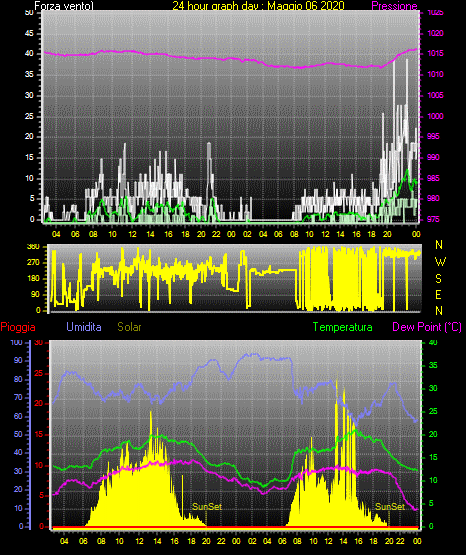Select the Umidita legend label
The height and width of the screenshot is (555, 466).
click(84, 327)
